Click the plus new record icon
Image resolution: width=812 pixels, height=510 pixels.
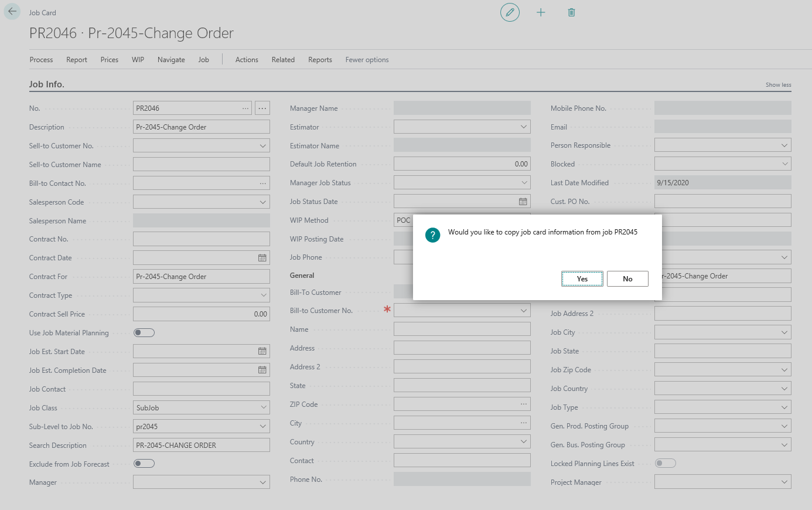tap(541, 12)
